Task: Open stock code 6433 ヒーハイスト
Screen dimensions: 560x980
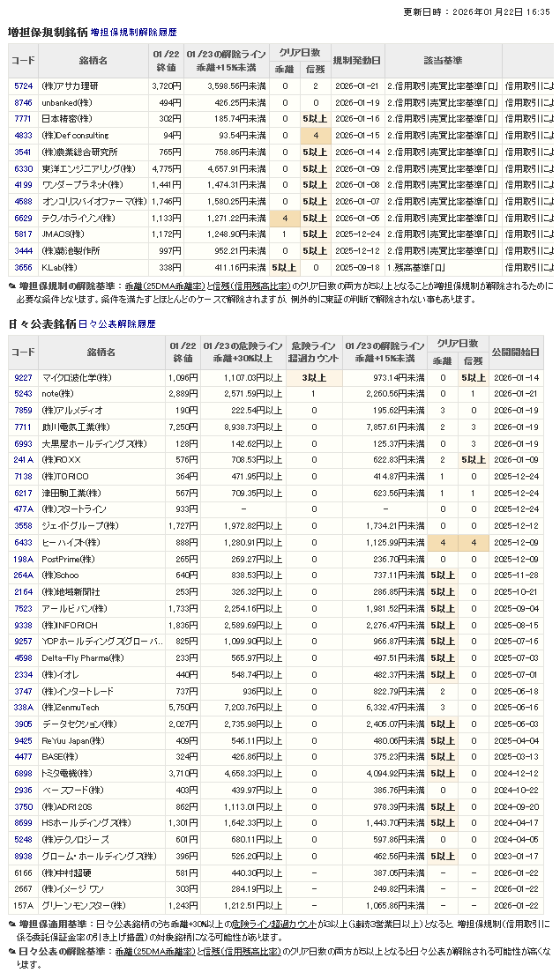Action: [x=23, y=543]
